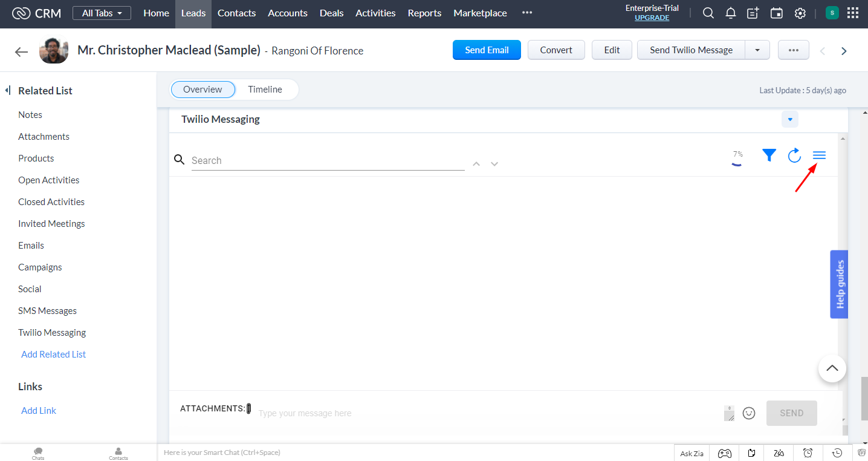Open the gamescope controller icon
Image resolution: width=868 pixels, height=461 pixels.
(724, 453)
